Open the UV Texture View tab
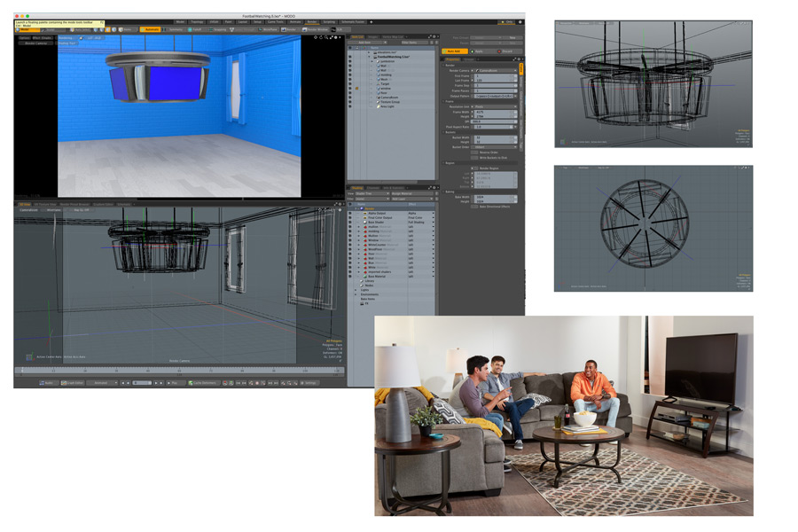Viewport: 798px width, 532px height. pyautogui.click(x=45, y=204)
